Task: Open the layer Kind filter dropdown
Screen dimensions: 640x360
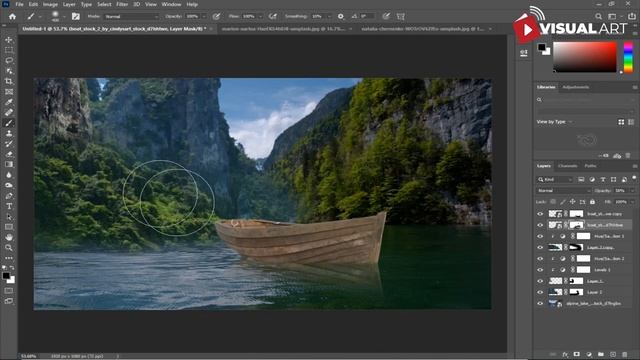Action: (x=555, y=180)
